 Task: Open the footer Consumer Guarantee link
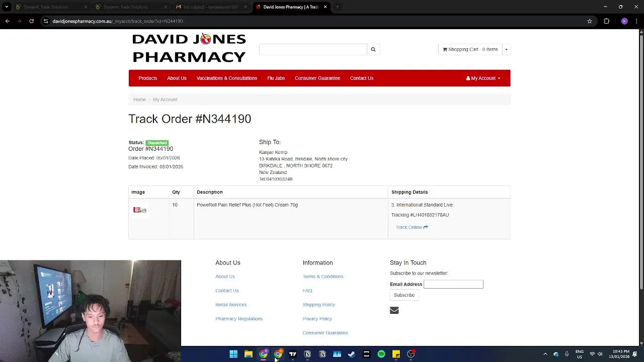coord(325,333)
